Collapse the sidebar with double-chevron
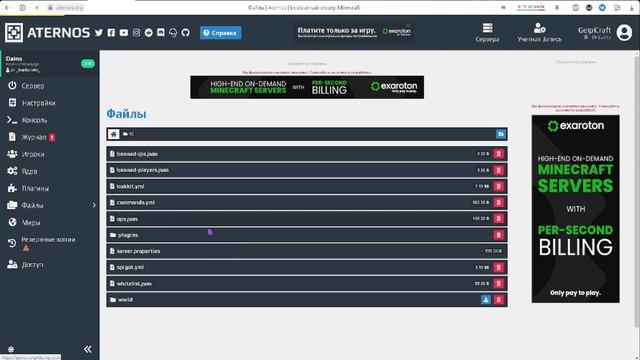640x360 pixels. (88, 349)
